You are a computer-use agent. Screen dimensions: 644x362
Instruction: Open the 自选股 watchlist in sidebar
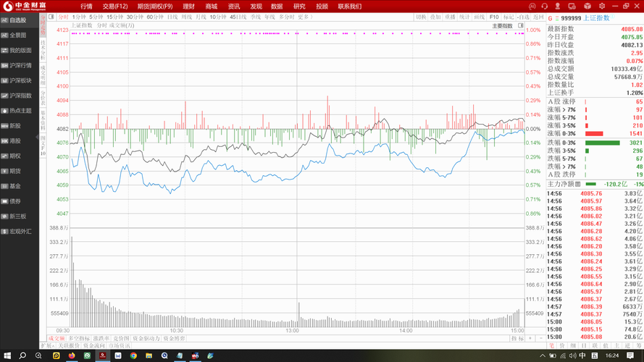20,20
